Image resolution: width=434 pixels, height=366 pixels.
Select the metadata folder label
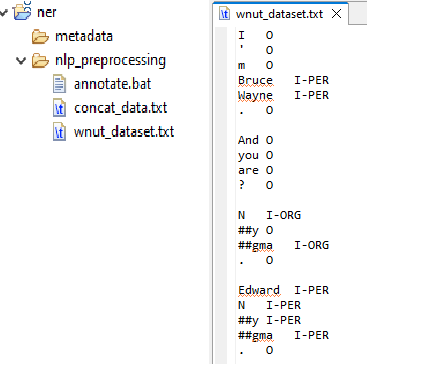coord(84,36)
